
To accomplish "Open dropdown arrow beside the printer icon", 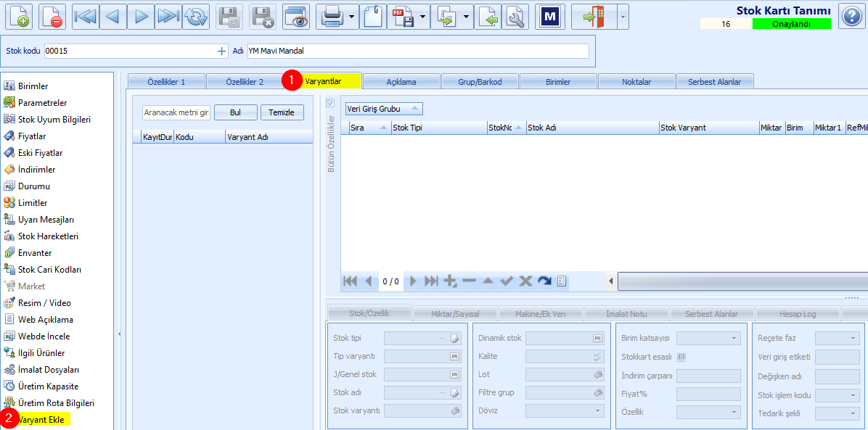I will [x=353, y=16].
